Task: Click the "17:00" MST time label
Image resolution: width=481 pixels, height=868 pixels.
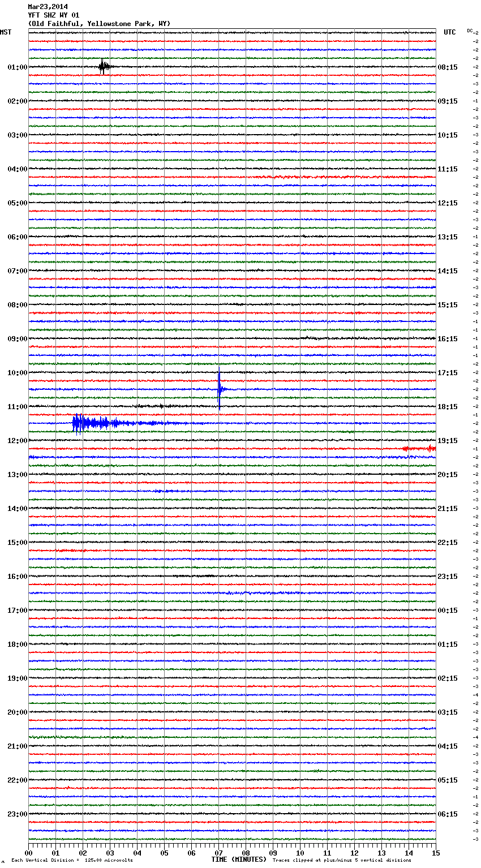Action: click(18, 611)
